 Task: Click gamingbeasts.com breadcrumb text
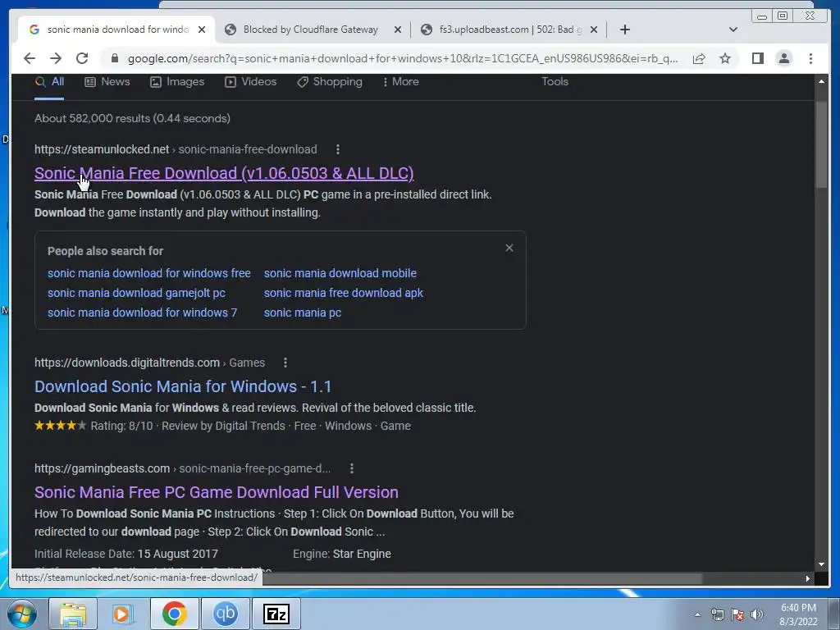183,468
